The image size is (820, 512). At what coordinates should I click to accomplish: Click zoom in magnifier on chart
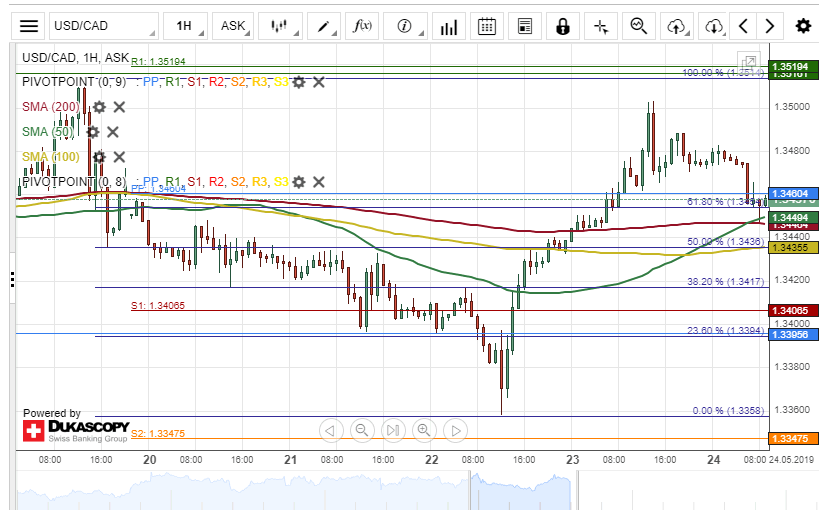pos(424,431)
